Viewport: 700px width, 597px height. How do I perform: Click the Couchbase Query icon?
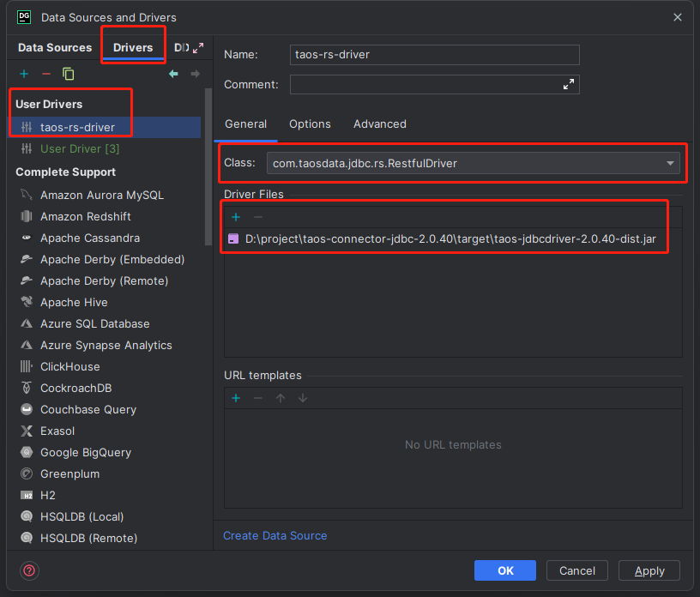27,409
